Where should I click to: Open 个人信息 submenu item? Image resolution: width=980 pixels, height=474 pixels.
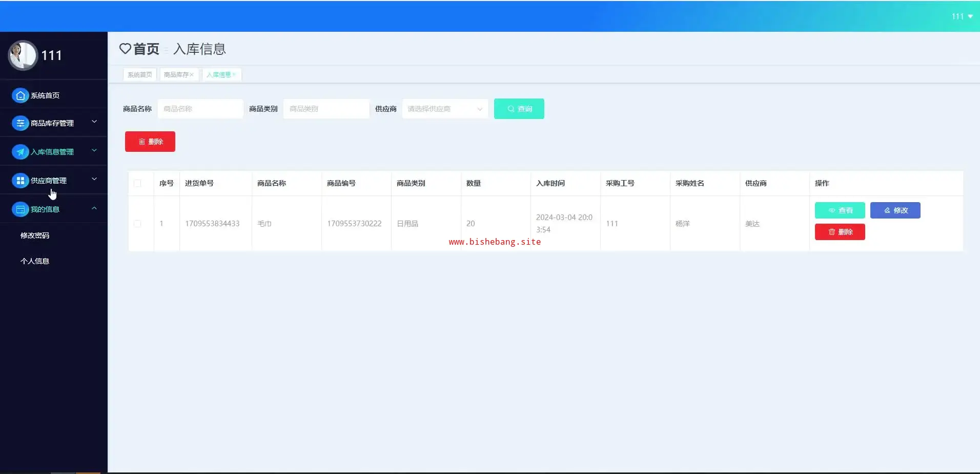click(35, 261)
